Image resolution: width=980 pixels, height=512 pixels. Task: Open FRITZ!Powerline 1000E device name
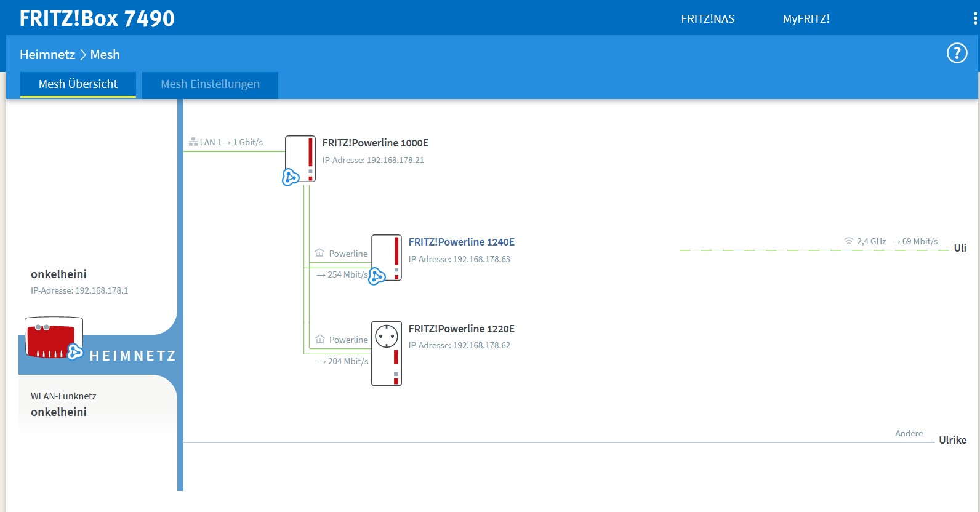click(x=376, y=143)
